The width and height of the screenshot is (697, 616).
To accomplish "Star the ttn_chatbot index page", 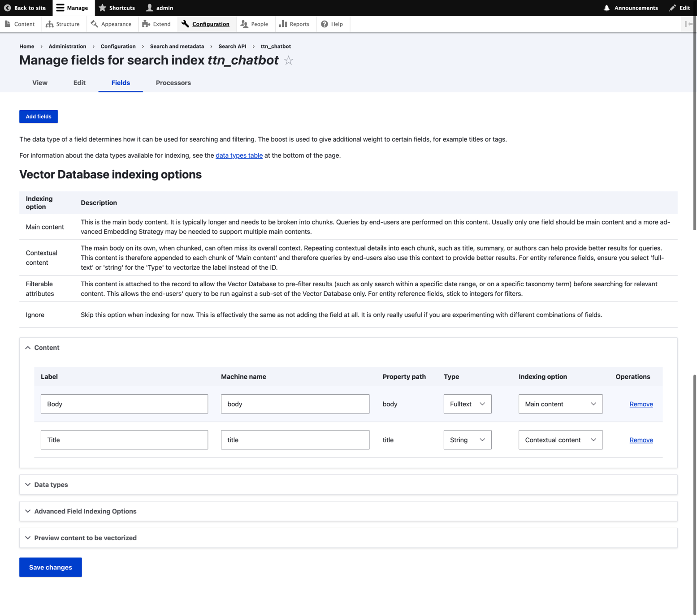I will click(289, 60).
